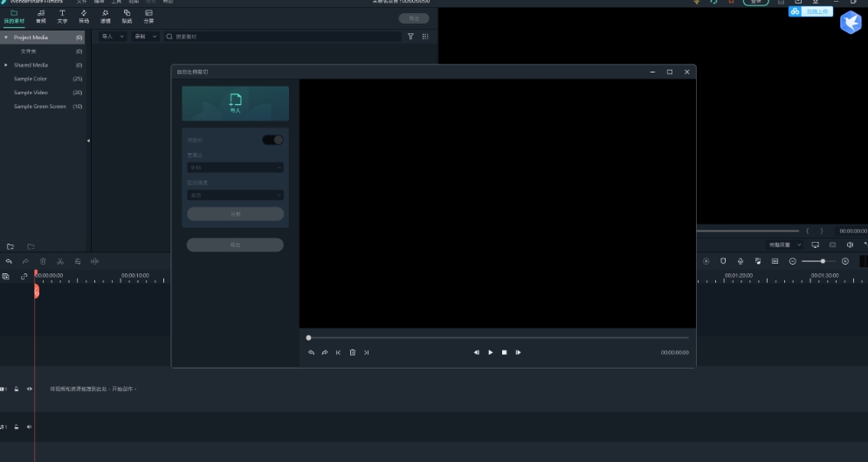This screenshot has height=462, width=868.
Task: Click the 导出 export button in Auto Reframe dialog
Action: pos(235,245)
